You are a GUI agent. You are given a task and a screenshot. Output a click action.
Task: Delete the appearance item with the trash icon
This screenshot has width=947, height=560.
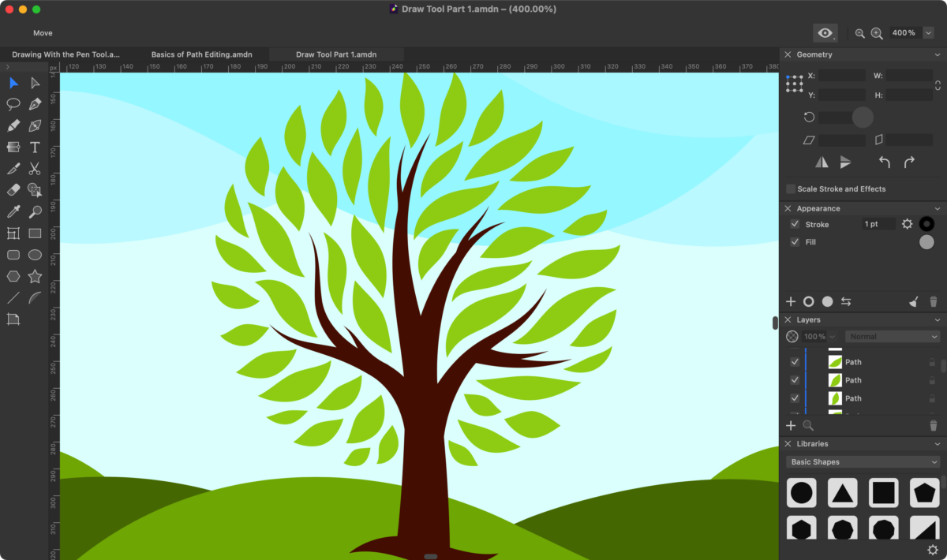pos(933,301)
